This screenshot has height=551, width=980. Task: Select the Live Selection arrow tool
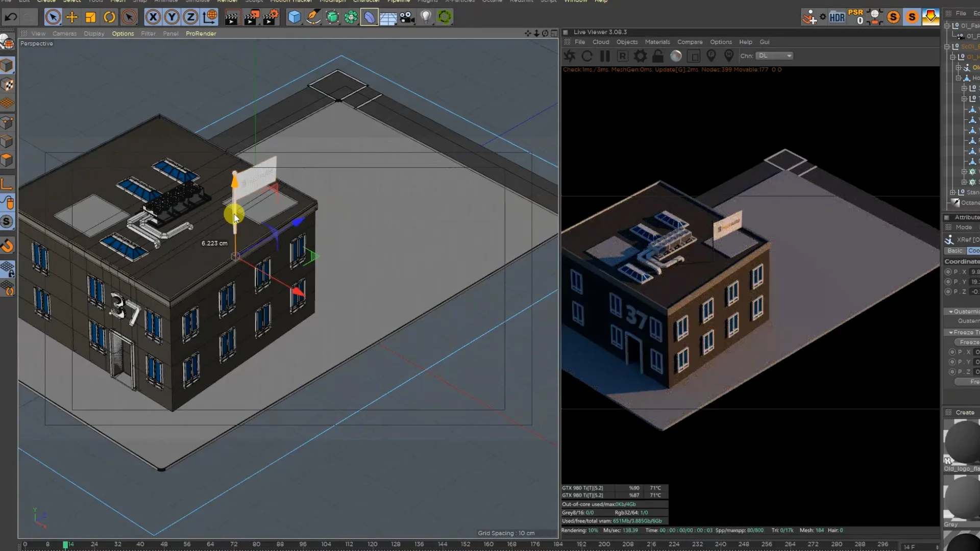[53, 17]
